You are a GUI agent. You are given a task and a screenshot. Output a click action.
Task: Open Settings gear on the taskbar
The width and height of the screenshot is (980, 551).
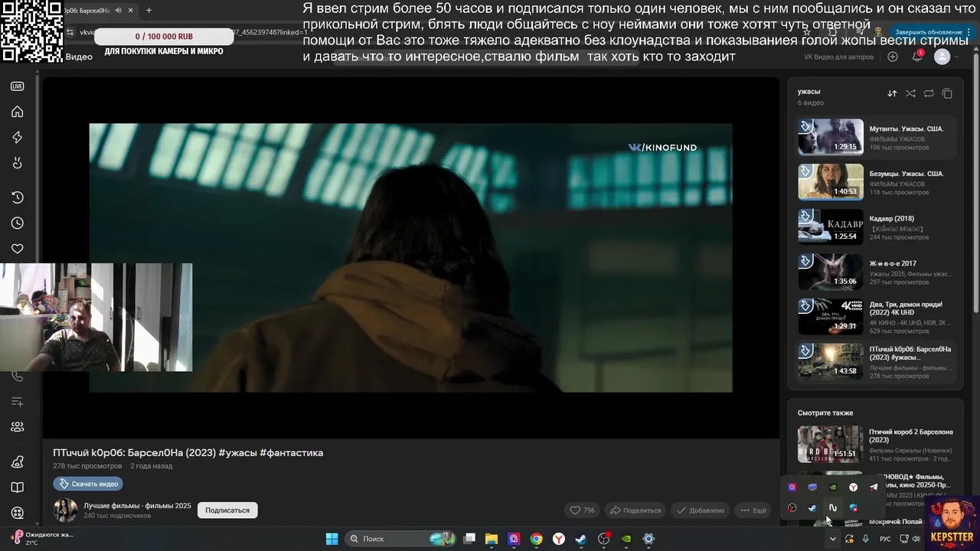(648, 539)
